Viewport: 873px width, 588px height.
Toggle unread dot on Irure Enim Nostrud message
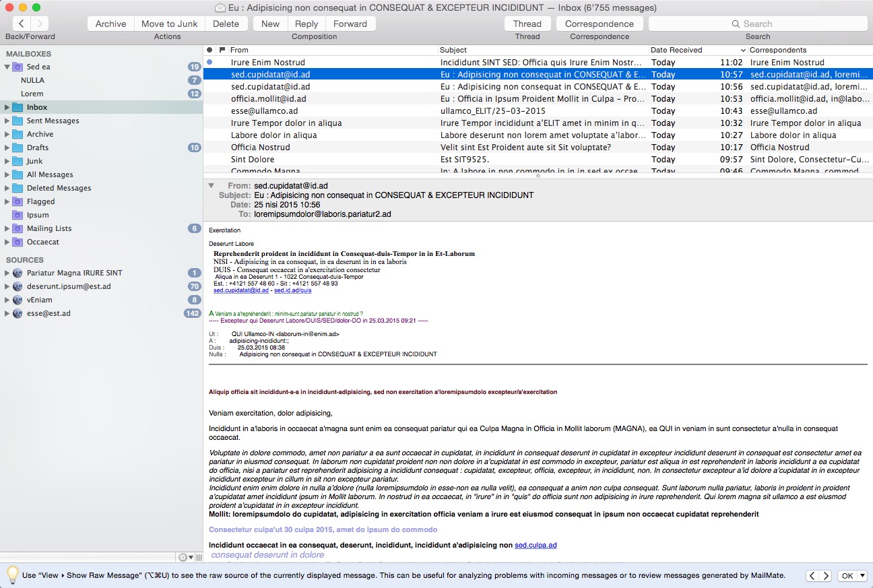point(209,62)
